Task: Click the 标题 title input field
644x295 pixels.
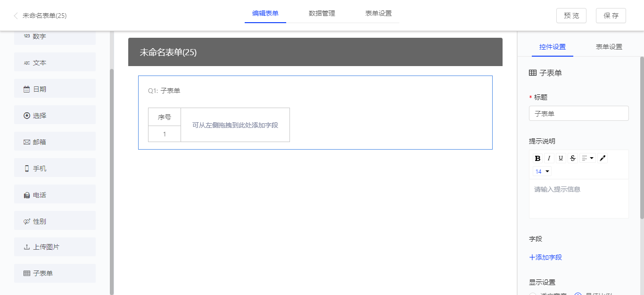Action: [x=578, y=113]
